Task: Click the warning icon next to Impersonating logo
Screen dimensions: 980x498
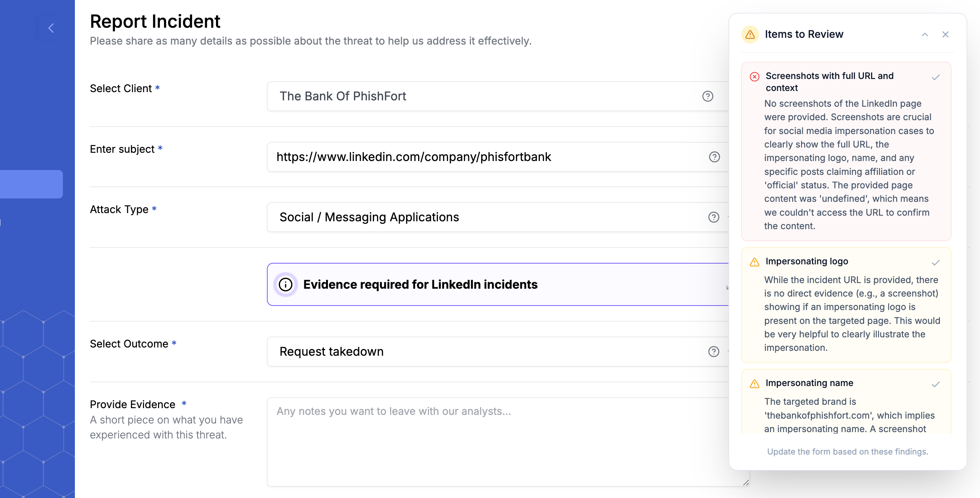Action: [x=754, y=262]
